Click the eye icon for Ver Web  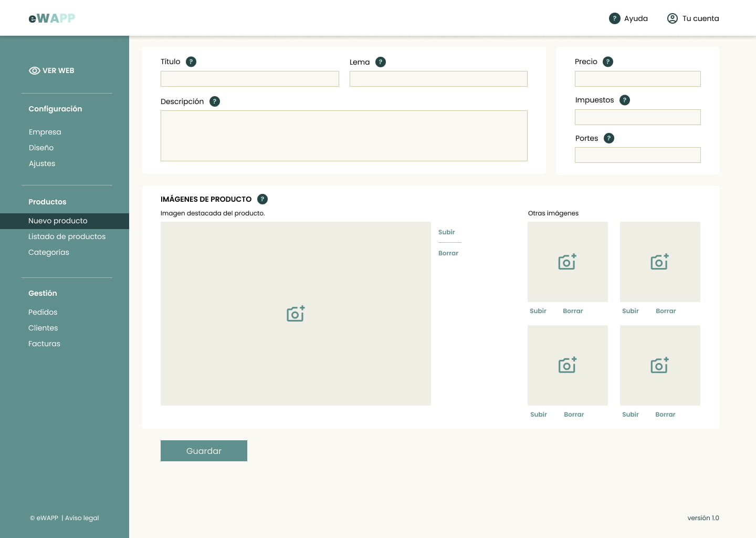point(35,70)
